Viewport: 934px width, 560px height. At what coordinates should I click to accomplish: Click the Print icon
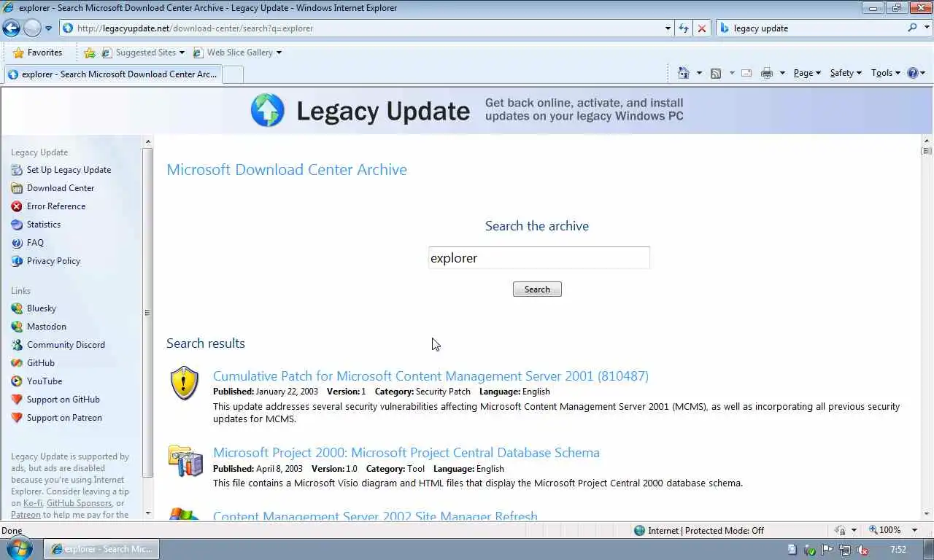[x=767, y=73]
